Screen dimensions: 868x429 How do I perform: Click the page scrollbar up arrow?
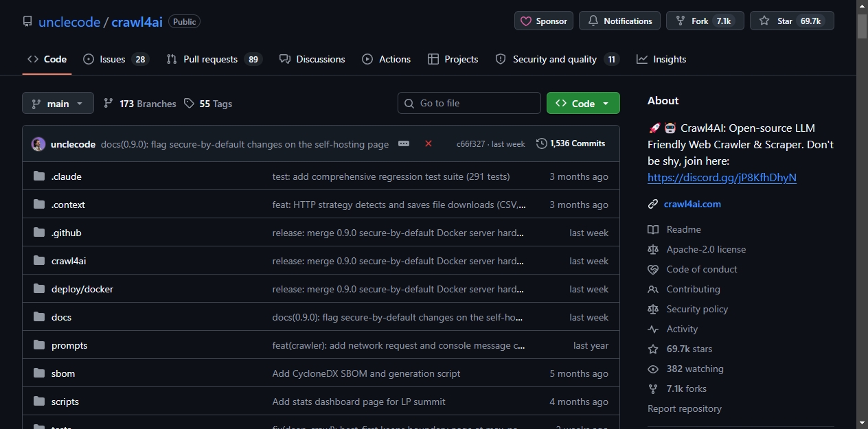click(862, 6)
